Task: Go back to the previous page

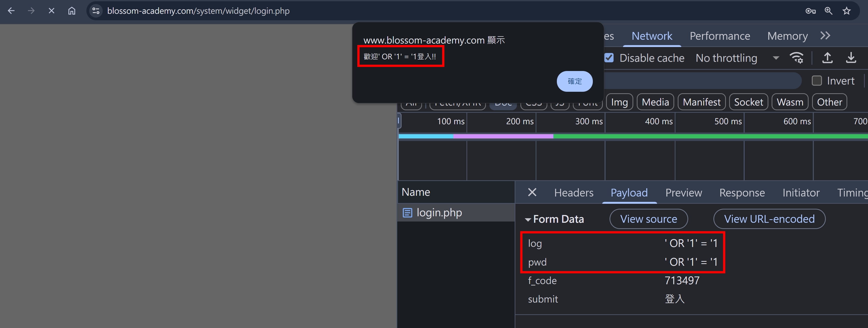Action: pos(11,11)
